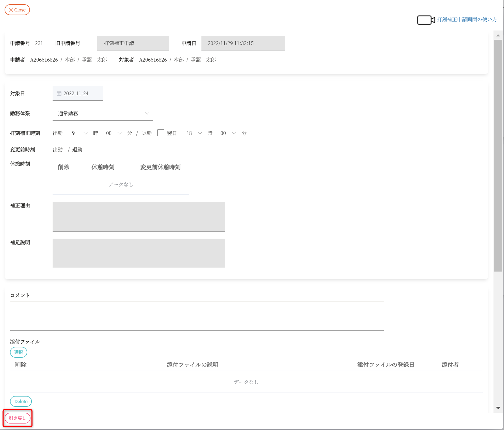Click the video camera help icon

426,20
